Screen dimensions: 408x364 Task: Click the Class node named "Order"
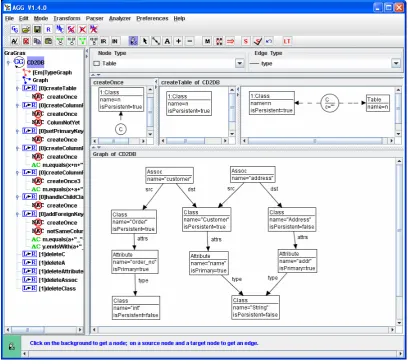(x=134, y=222)
